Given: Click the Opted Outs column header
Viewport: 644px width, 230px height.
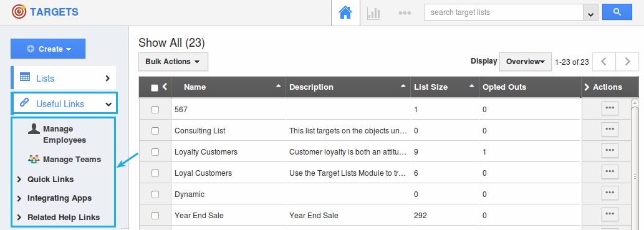Looking at the screenshot, I should pos(504,87).
